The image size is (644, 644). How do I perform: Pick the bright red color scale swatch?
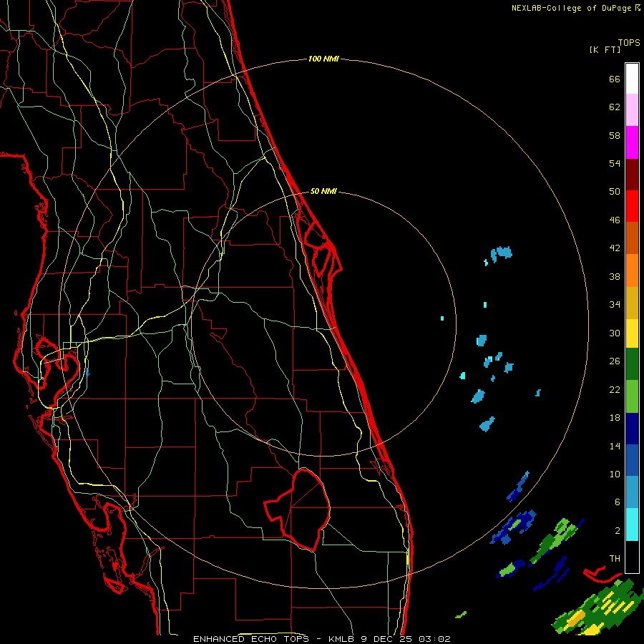(x=632, y=206)
